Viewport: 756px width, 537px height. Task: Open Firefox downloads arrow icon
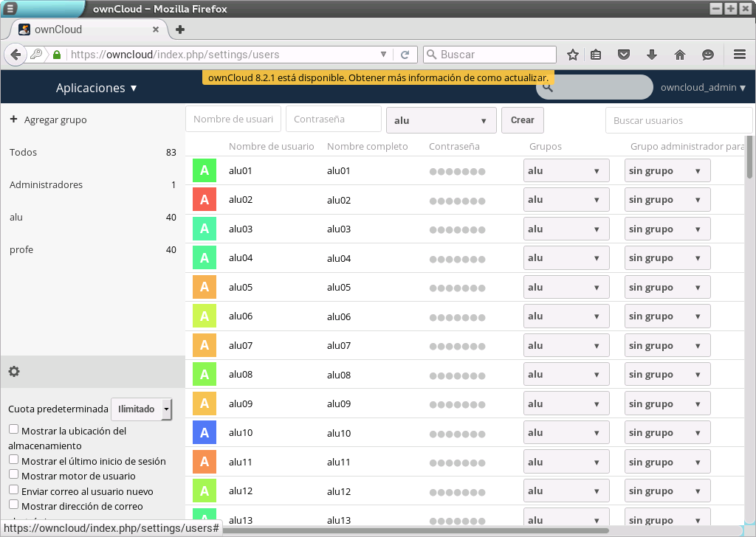coord(652,55)
